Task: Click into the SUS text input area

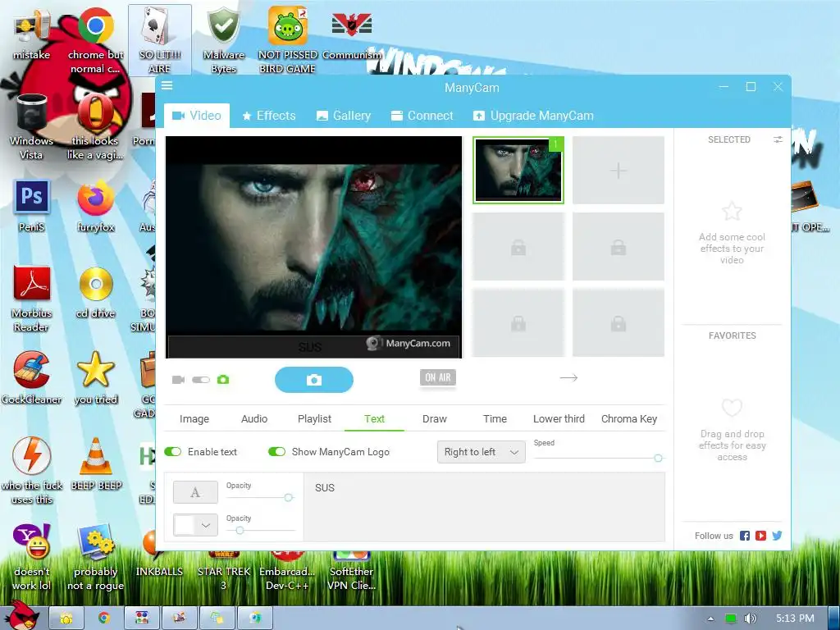Action: (x=484, y=507)
